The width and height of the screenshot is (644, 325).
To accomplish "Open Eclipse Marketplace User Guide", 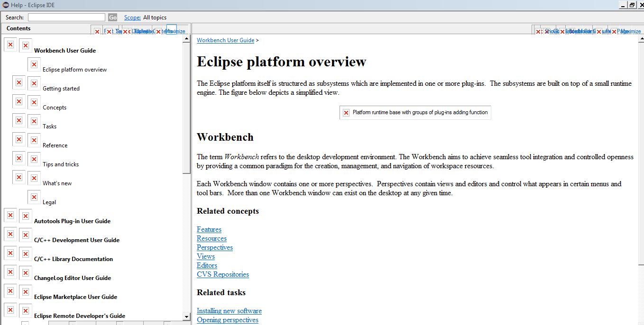I will click(x=75, y=297).
